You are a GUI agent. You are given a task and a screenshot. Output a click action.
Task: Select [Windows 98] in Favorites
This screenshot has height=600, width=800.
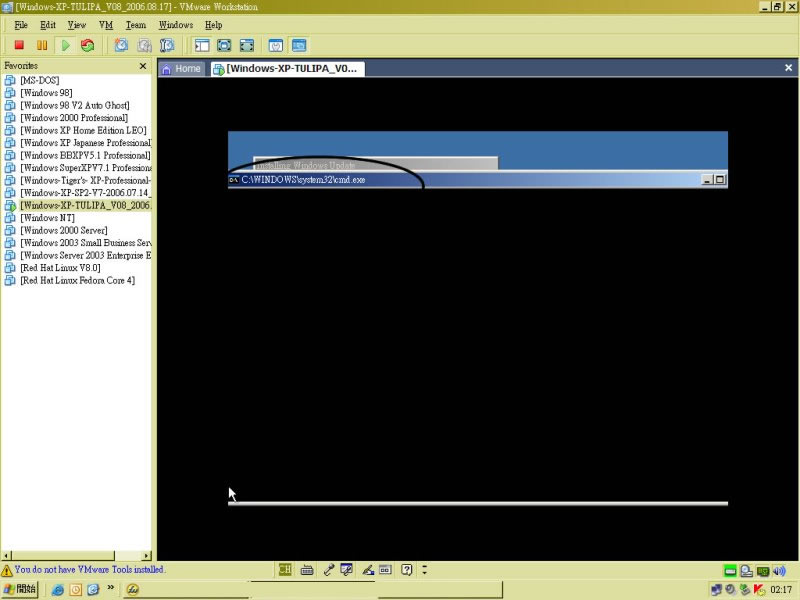point(46,93)
